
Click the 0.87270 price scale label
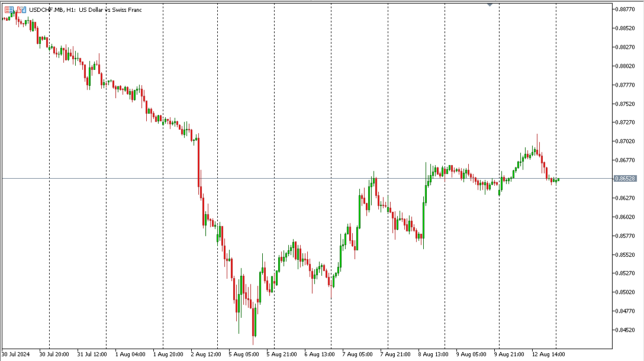[625, 122]
